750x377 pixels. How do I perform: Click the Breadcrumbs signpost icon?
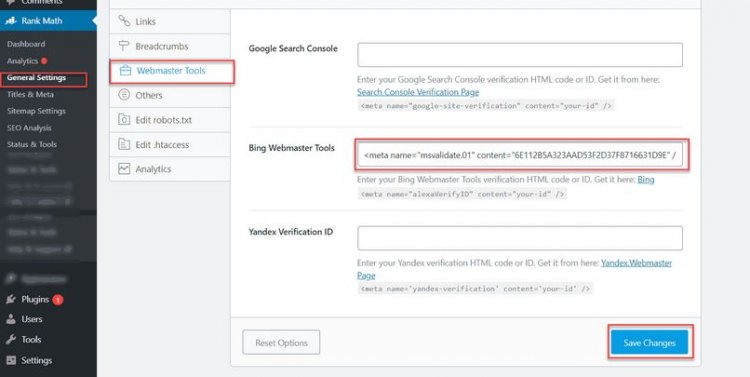point(124,46)
